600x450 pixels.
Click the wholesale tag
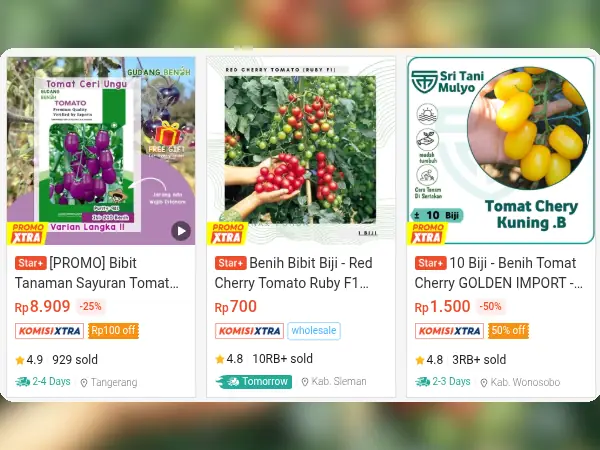[x=314, y=331]
